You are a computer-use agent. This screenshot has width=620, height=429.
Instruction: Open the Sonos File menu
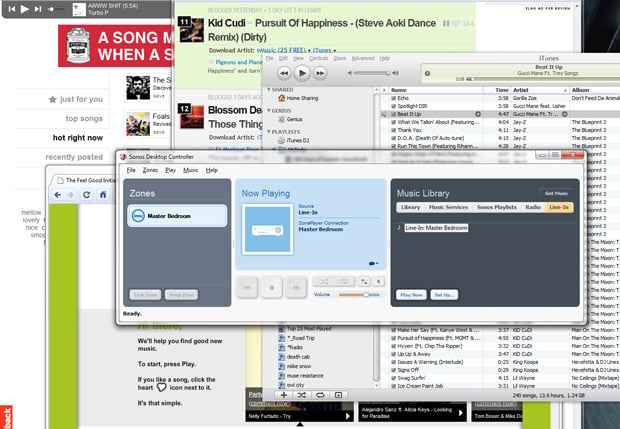(131, 170)
